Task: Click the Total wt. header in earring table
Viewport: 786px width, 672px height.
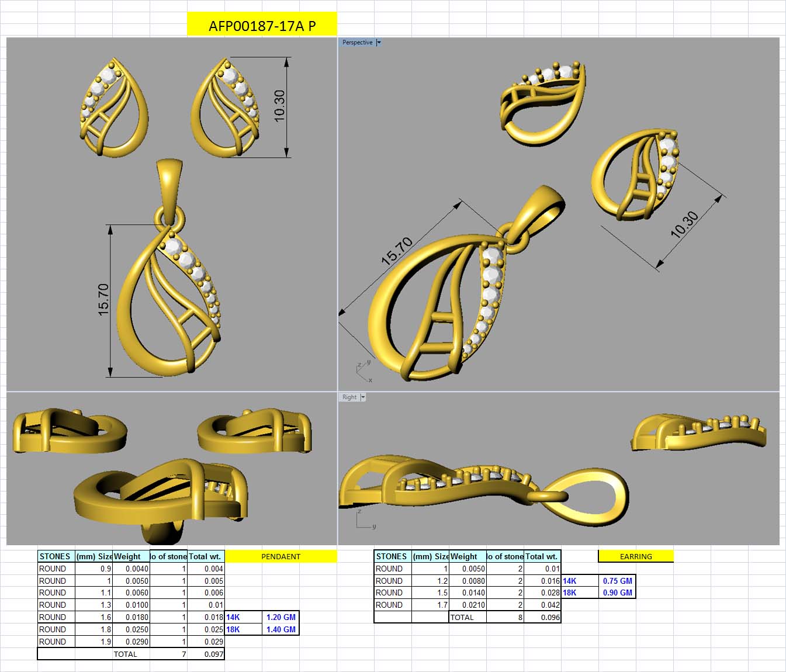Action: 542,557
